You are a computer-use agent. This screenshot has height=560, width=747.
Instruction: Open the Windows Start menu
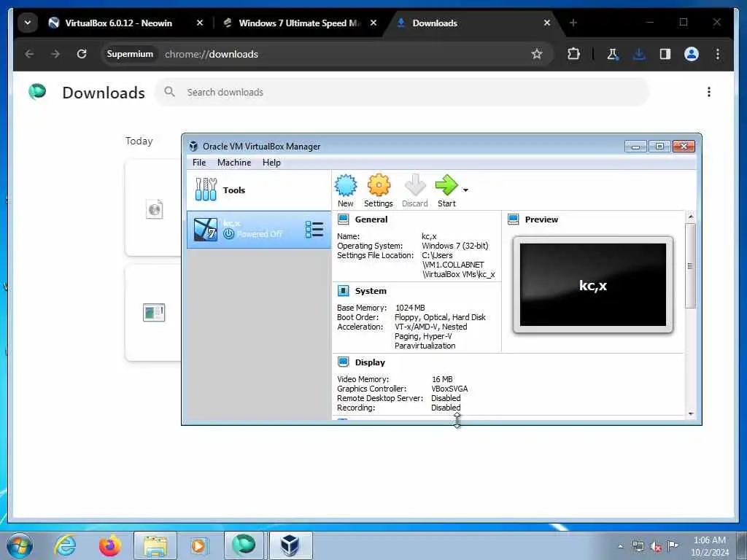pyautogui.click(x=20, y=545)
